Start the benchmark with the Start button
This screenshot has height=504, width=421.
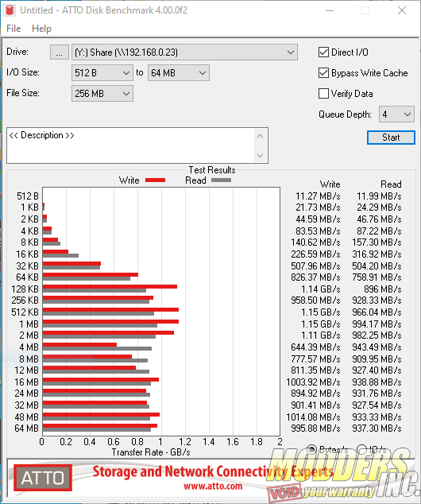click(391, 138)
